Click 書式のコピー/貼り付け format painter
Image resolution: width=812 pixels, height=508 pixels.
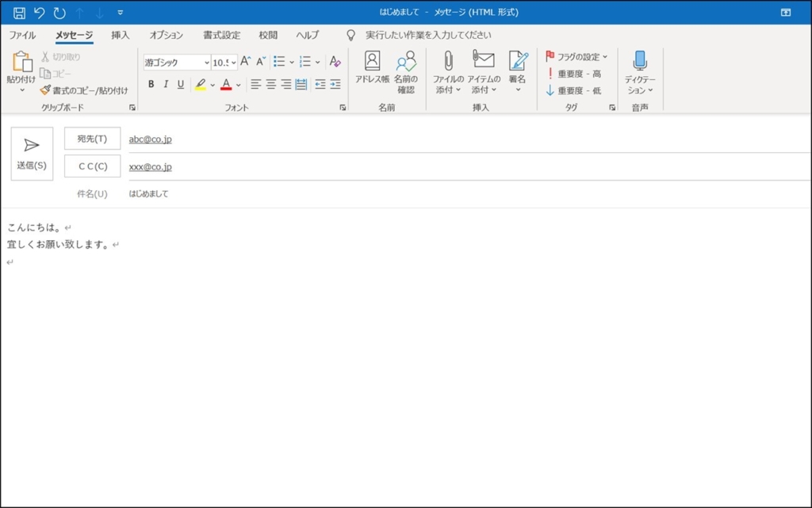[x=83, y=90]
